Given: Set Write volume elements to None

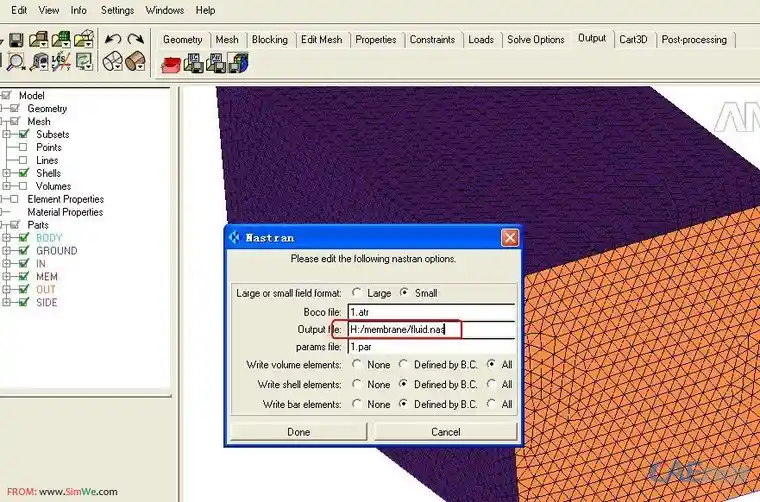Looking at the screenshot, I should coord(357,363).
